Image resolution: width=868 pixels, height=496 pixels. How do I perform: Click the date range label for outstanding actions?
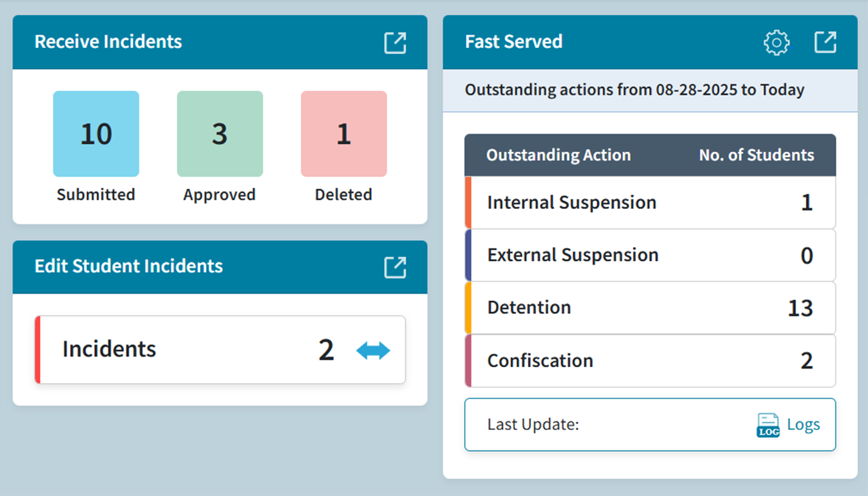tap(633, 89)
